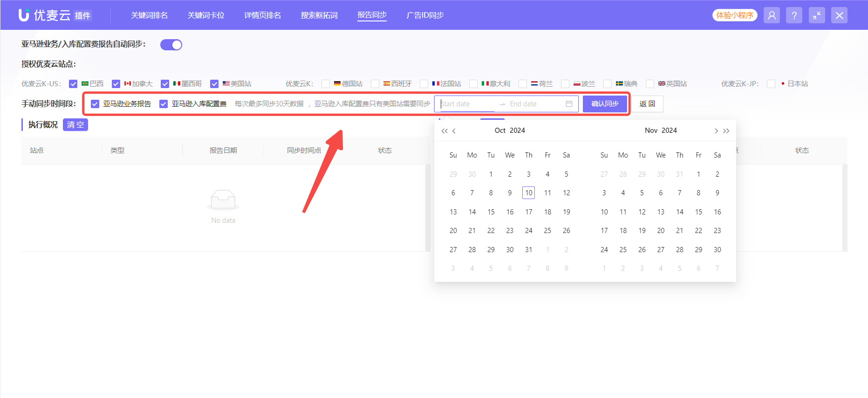Check the 波兰 site checkbox
Viewport: 868px width, 398px height.
pos(565,84)
